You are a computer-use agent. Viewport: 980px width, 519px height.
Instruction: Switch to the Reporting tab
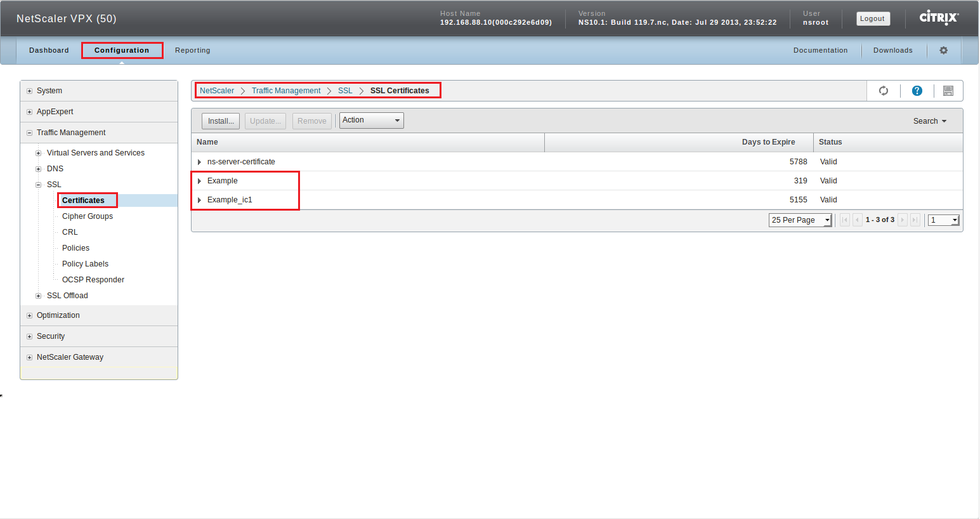click(193, 50)
